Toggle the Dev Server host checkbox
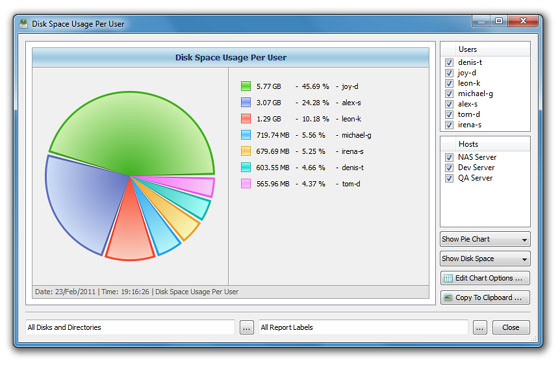 (x=449, y=168)
